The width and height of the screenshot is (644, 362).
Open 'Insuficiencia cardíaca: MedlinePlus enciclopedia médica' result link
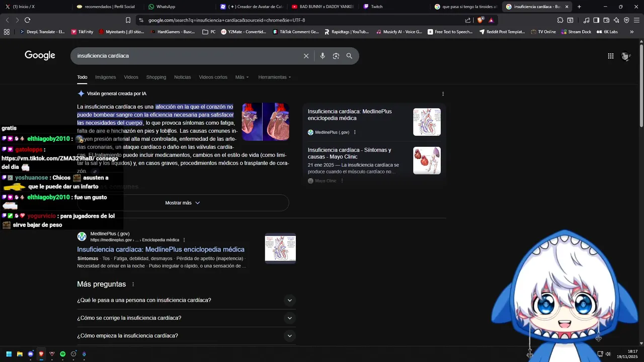click(160, 249)
